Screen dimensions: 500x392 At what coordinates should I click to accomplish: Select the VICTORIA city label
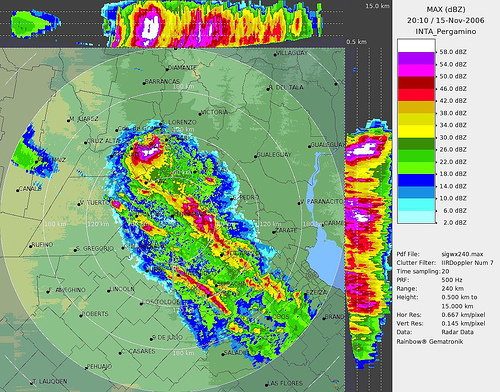(x=215, y=112)
